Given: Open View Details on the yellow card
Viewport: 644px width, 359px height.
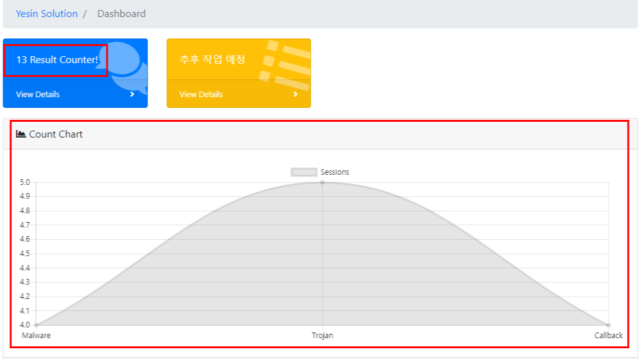Looking at the screenshot, I should 201,94.
